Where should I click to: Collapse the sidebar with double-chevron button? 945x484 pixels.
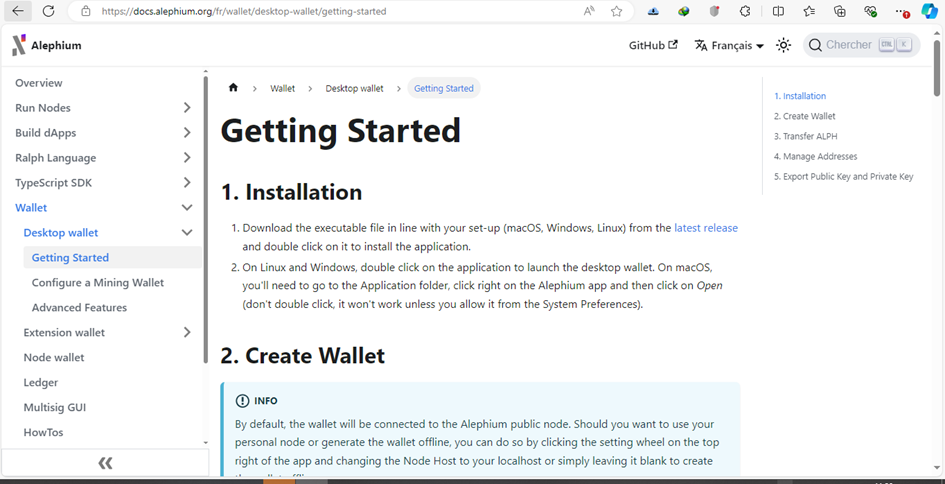click(x=105, y=463)
